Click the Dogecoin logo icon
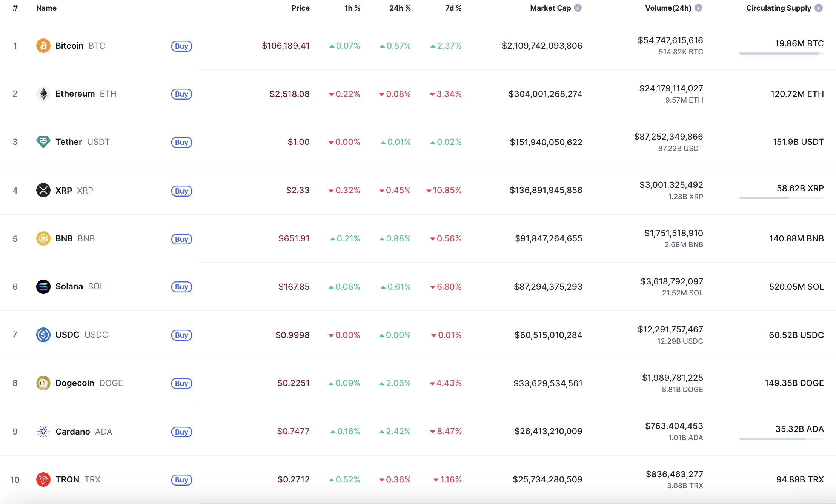 point(43,383)
